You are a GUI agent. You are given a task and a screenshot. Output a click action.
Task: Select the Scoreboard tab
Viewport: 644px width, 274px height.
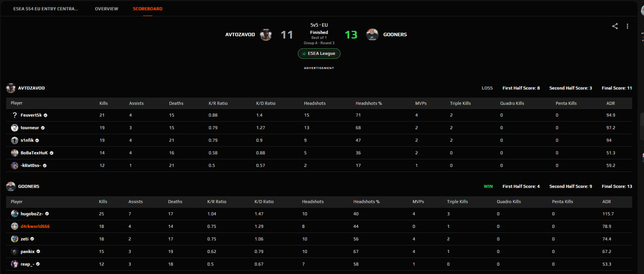[x=148, y=9]
